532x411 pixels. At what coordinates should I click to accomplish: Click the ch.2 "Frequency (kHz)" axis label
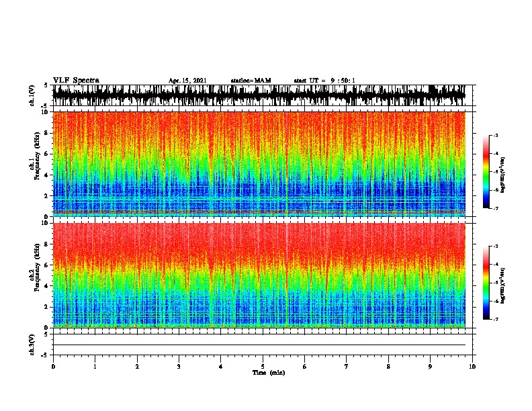tap(37, 267)
